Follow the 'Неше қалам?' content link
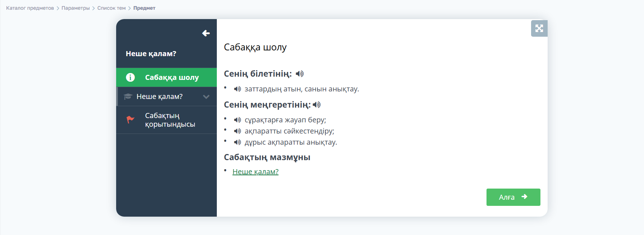 coord(255,172)
